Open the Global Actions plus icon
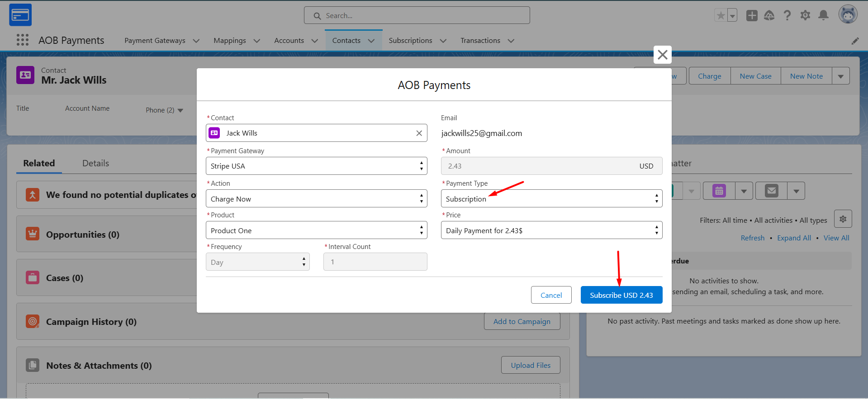Viewport: 868px width, 399px height. pyautogui.click(x=752, y=16)
